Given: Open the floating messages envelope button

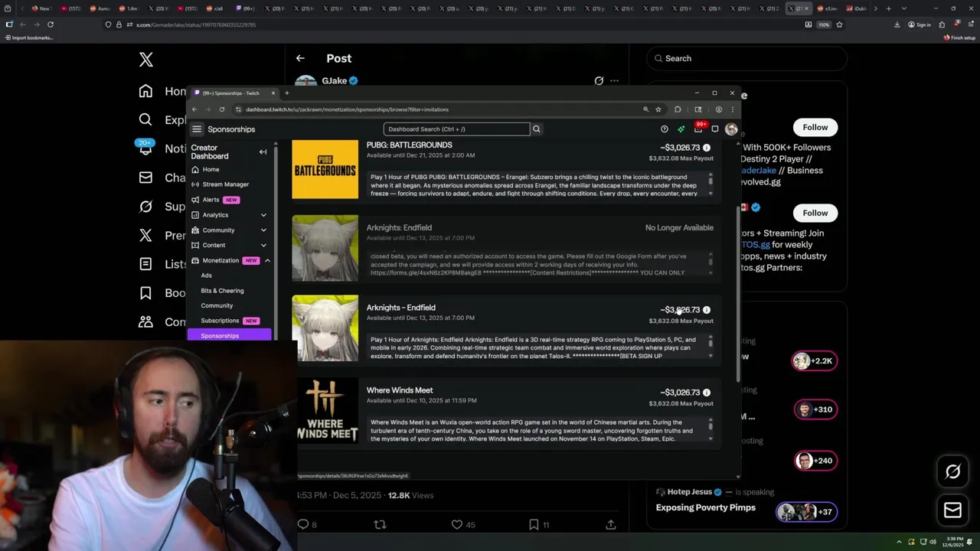Looking at the screenshot, I should [x=953, y=510].
